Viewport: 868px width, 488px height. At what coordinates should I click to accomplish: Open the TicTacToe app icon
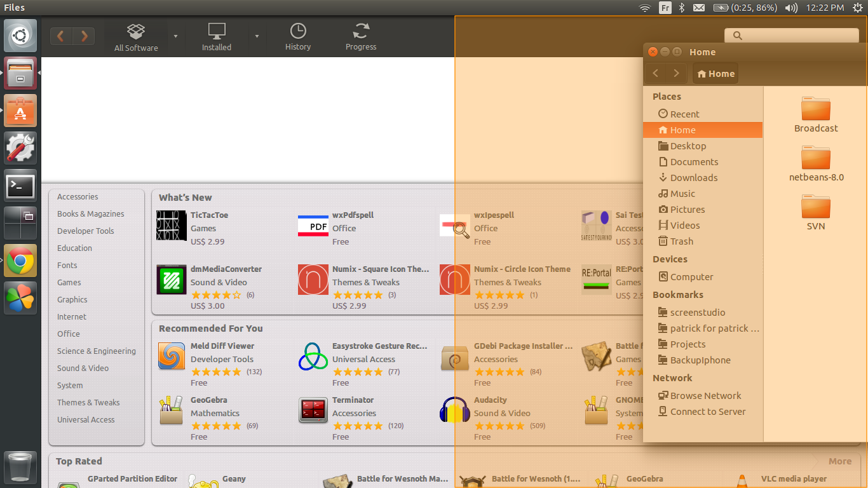pyautogui.click(x=172, y=226)
